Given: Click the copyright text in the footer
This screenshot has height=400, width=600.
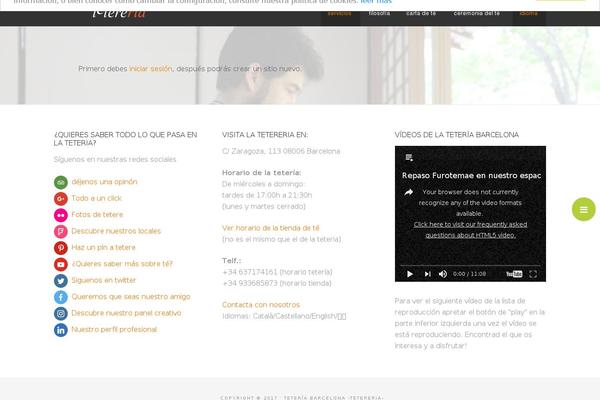Looking at the screenshot, I should point(302,398).
